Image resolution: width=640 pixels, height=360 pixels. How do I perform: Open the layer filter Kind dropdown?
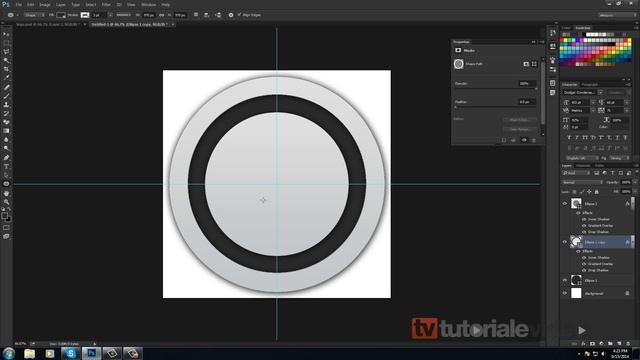pos(576,173)
